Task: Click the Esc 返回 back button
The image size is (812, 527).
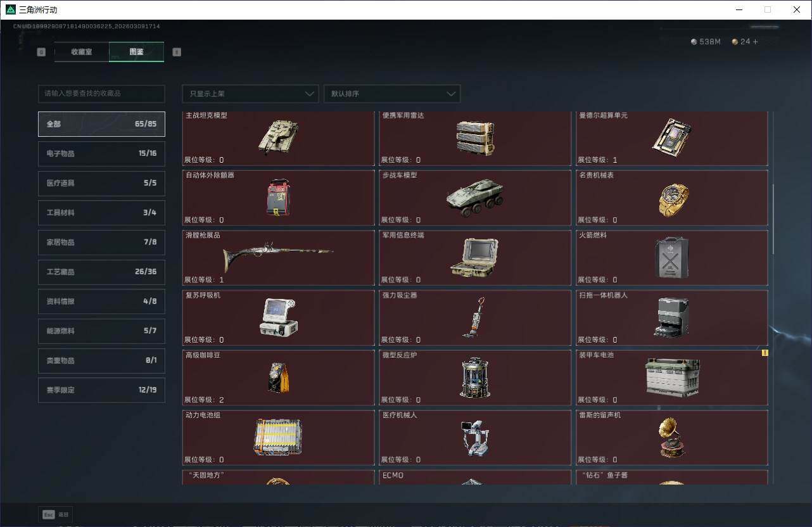Action: 55,514
